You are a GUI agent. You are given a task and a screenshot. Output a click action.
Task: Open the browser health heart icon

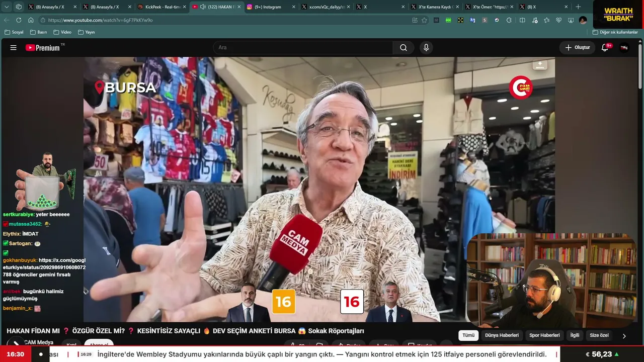click(x=558, y=20)
